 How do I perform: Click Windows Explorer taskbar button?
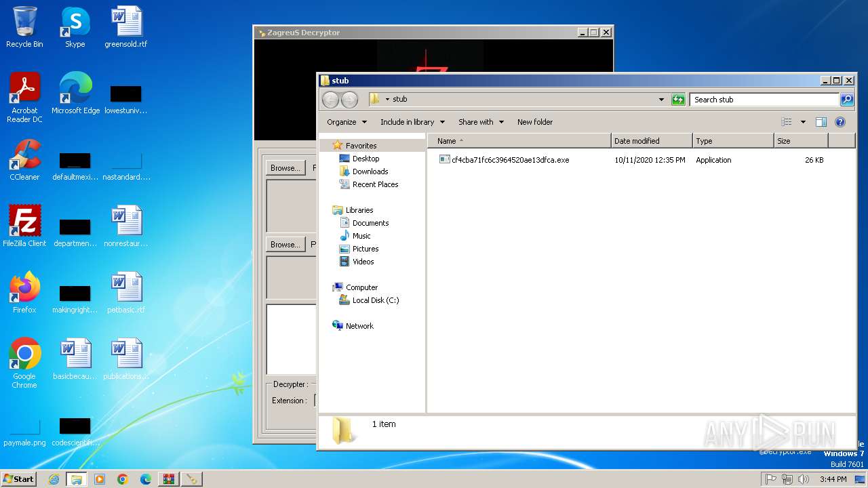tap(77, 479)
